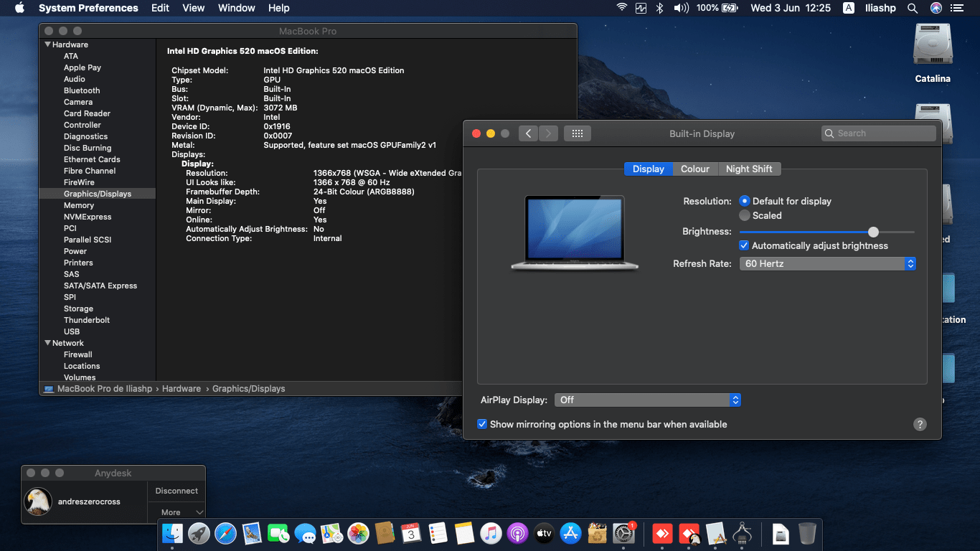The image size is (980, 551).
Task: Open the Edit menu
Action: [x=160, y=8]
